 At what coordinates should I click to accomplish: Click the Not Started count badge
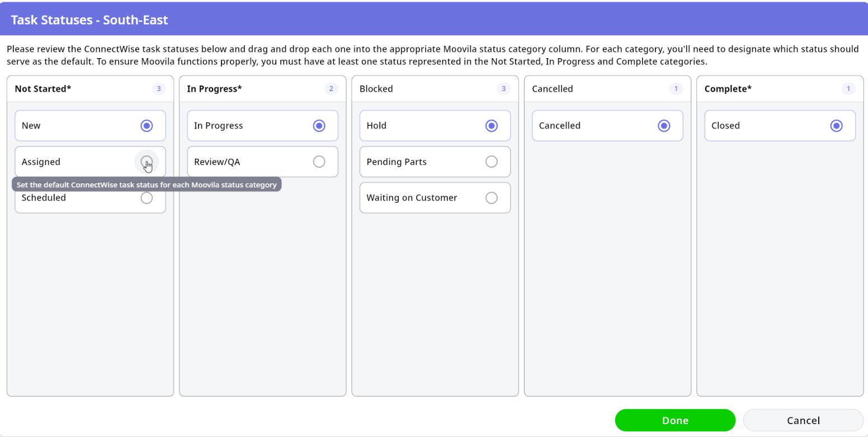click(159, 89)
